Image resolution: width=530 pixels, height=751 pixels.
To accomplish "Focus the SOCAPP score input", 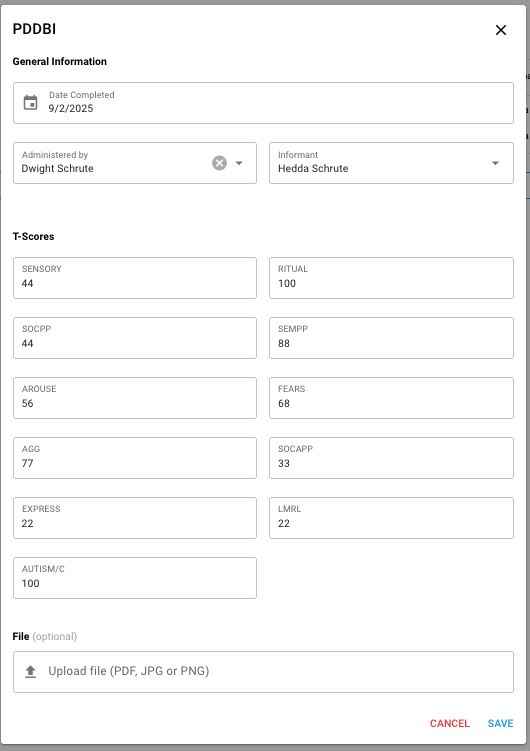I will coord(391,458).
